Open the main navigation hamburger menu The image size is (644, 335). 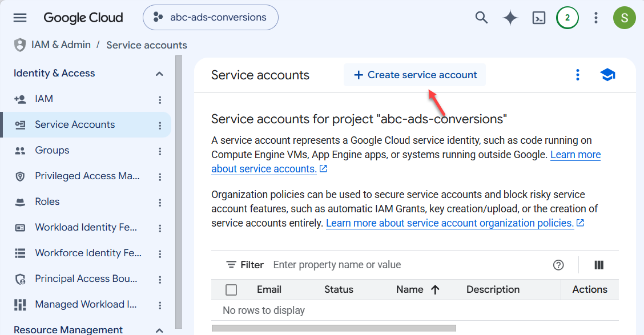pyautogui.click(x=20, y=18)
